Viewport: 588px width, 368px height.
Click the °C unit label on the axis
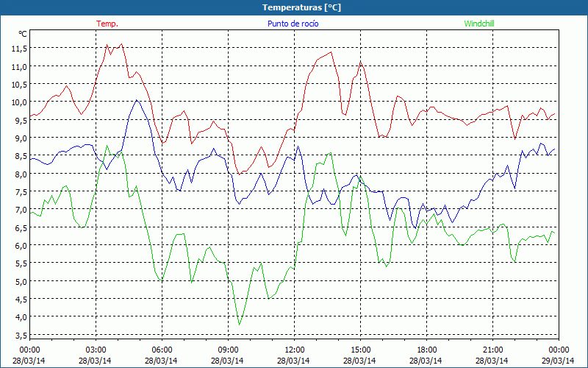click(23, 34)
